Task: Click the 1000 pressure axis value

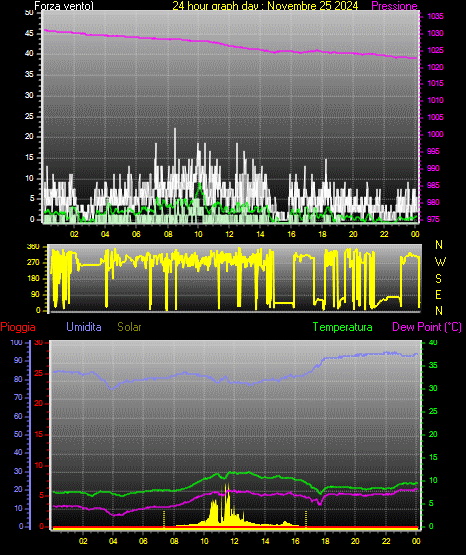Action: pyautogui.click(x=435, y=134)
